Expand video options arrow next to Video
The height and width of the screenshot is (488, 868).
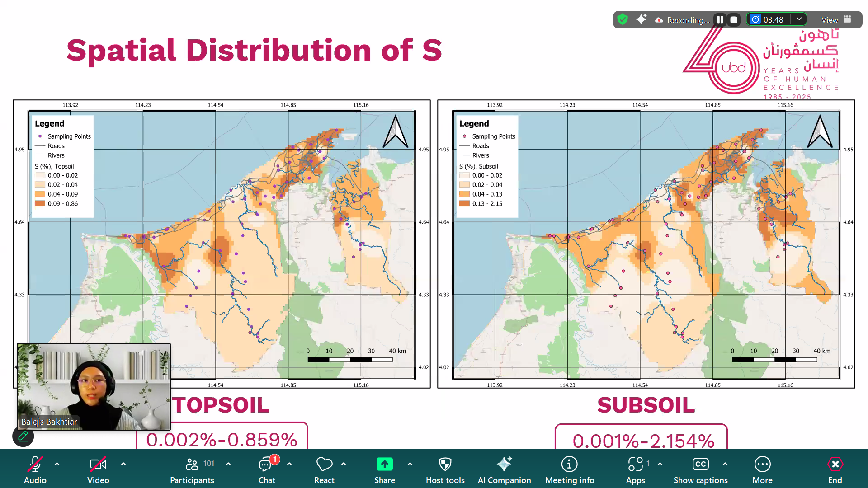tap(123, 464)
